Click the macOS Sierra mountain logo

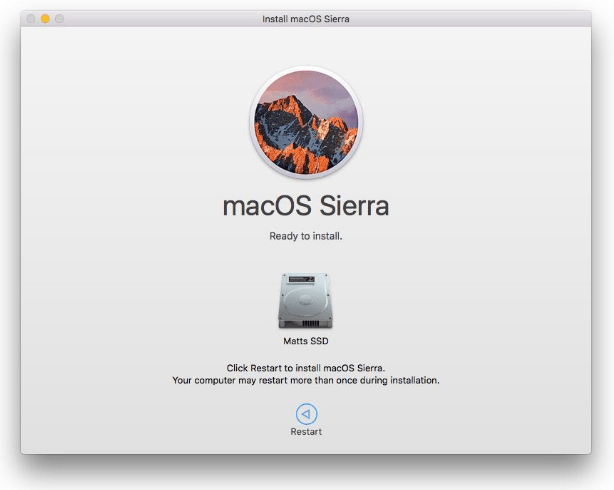coord(306,122)
